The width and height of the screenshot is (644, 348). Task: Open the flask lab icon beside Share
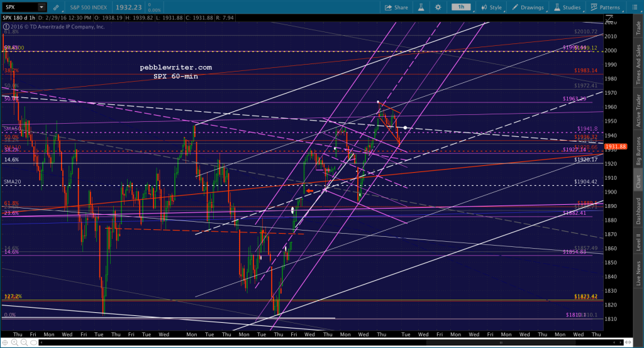tap(421, 8)
